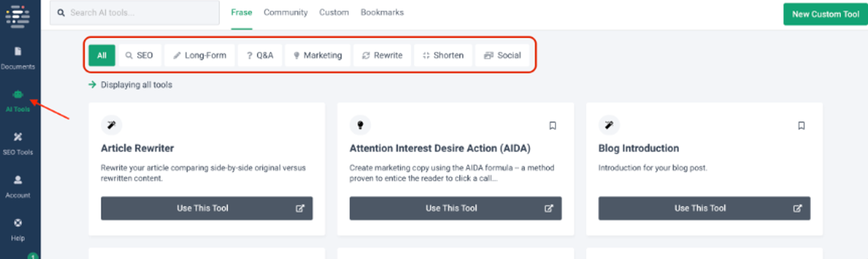This screenshot has width=868, height=259.
Task: Click the Blog Introduction wand icon
Action: [609, 126]
